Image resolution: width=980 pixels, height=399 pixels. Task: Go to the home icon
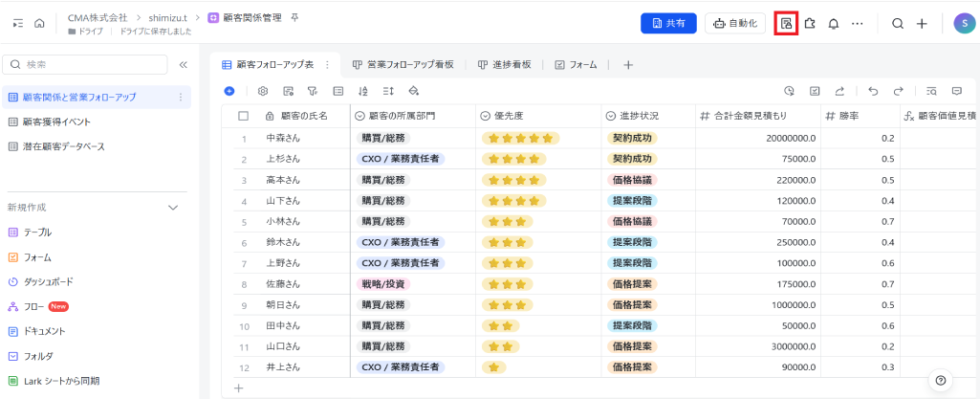click(x=39, y=23)
